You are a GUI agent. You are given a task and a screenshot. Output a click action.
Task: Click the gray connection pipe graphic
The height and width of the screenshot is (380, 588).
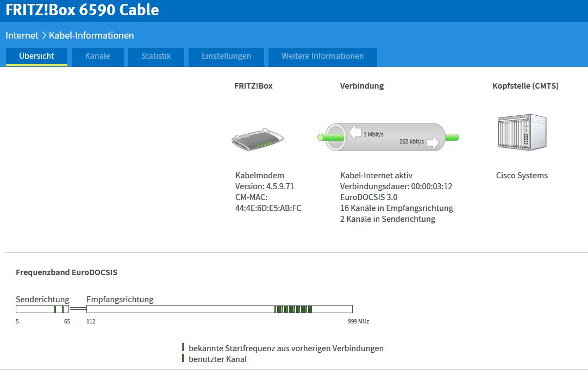pos(388,138)
